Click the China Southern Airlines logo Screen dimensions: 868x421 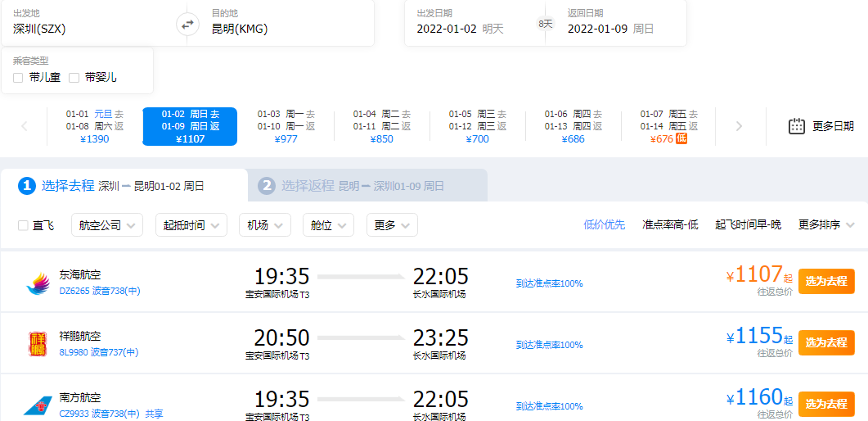pyautogui.click(x=38, y=405)
